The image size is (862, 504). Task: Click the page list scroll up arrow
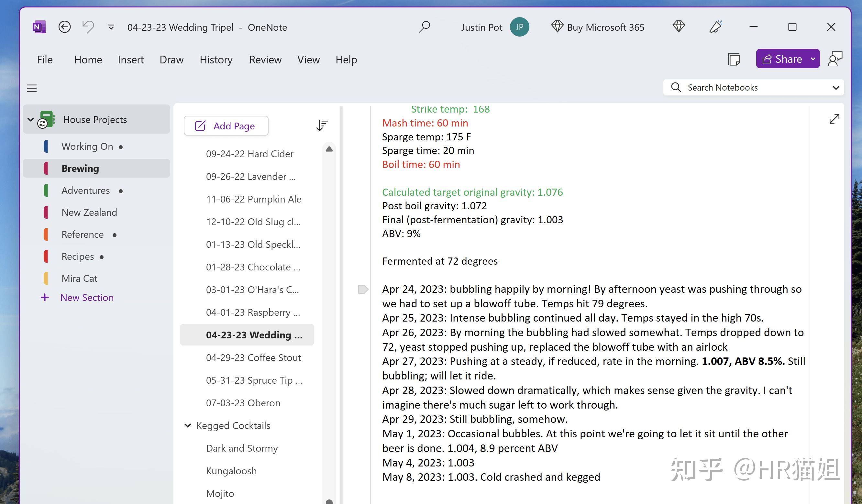329,149
